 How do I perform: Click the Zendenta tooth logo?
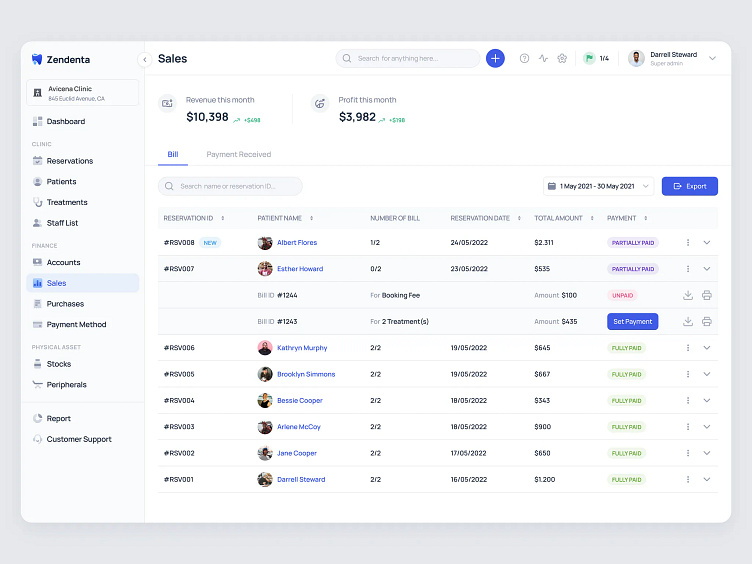point(37,59)
